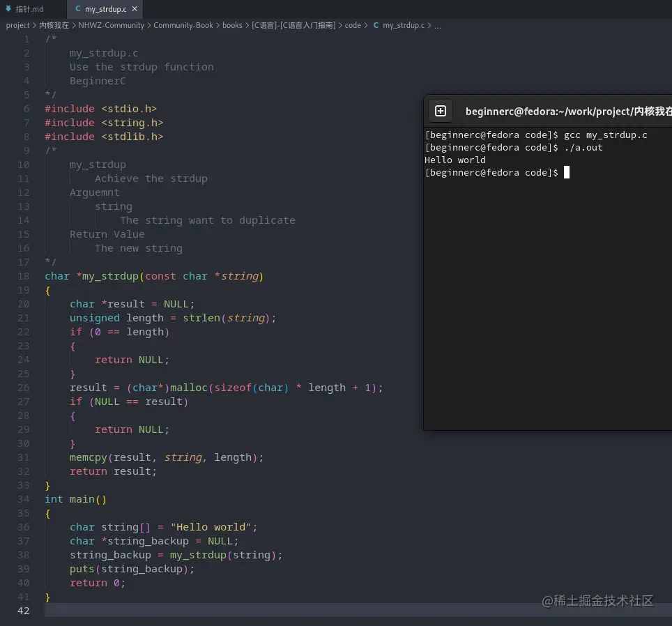
Task: Open 'NHWZ-Community' breadcrumb segment
Action: [x=111, y=25]
